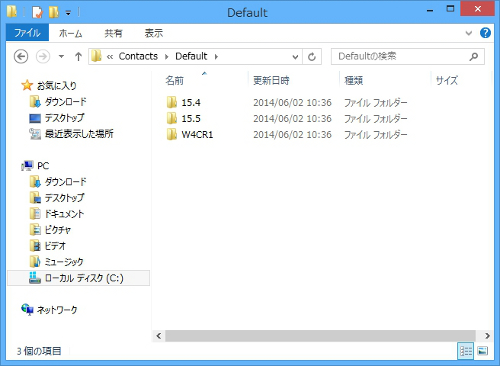Open the Customize Quick Access Toolbar dropdown arrow
500x366 pixels.
(68, 13)
